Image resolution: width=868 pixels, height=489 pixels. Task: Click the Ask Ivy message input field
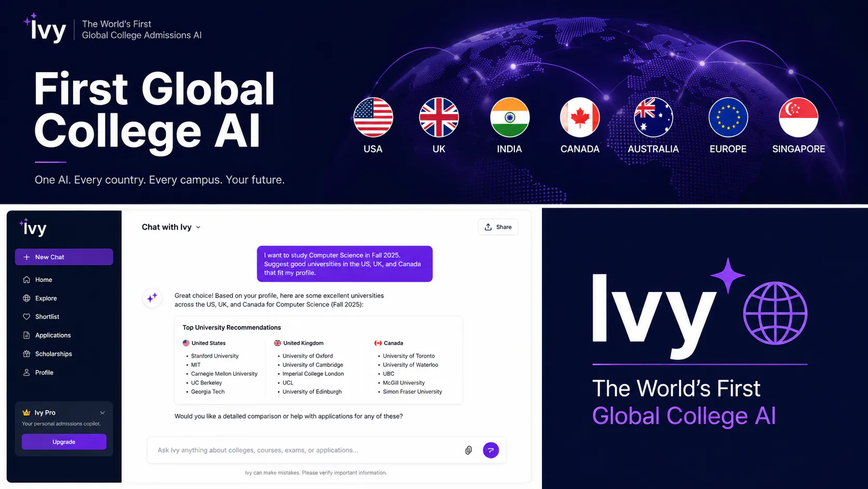click(x=327, y=450)
